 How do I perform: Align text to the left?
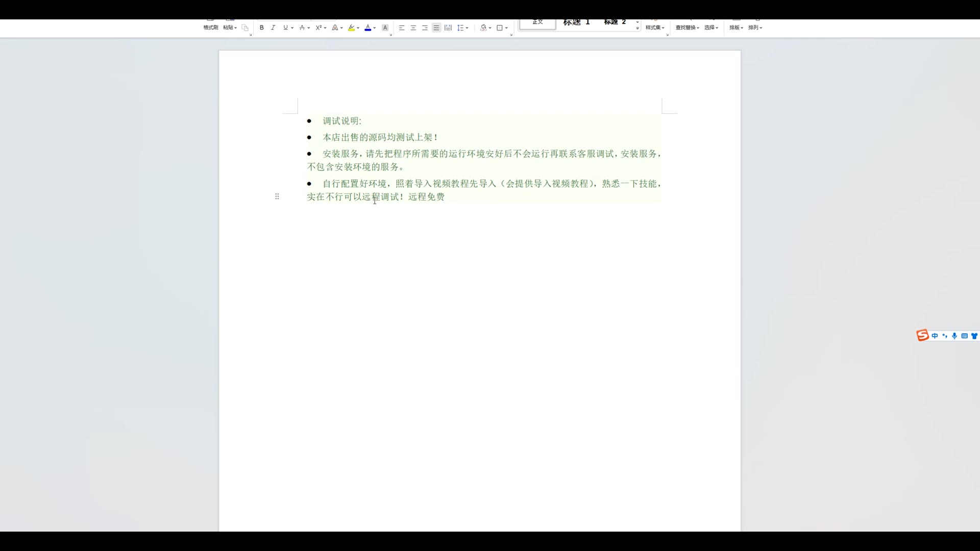pyautogui.click(x=402, y=28)
